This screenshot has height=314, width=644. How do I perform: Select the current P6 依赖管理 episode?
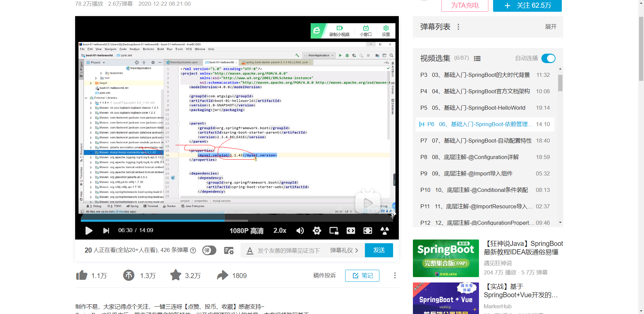pos(485,124)
